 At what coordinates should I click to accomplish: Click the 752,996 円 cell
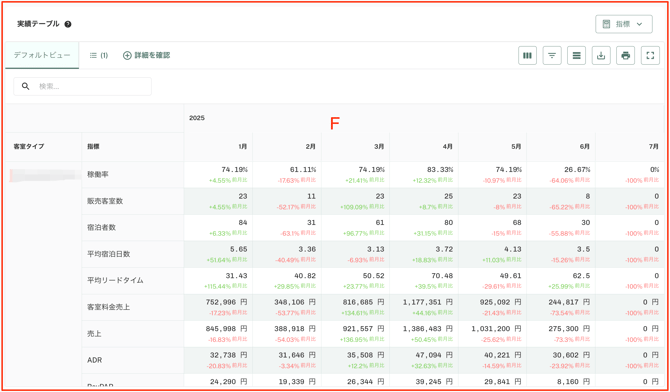(x=226, y=302)
